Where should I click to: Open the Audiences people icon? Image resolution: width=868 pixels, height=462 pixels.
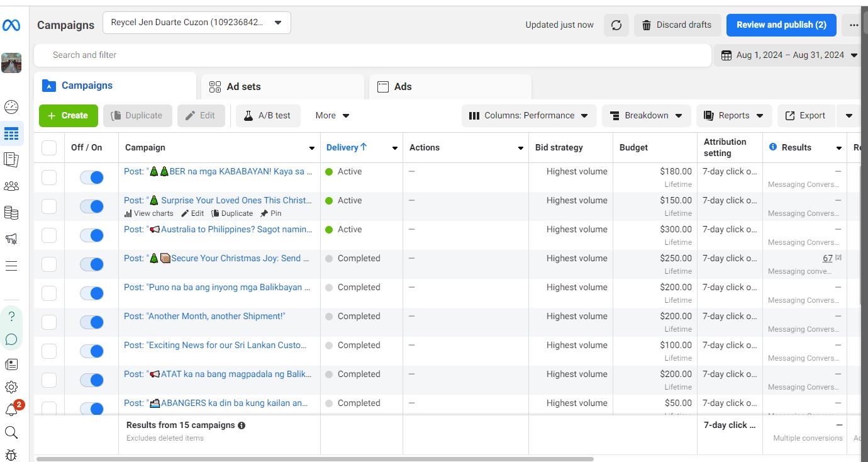[11, 186]
